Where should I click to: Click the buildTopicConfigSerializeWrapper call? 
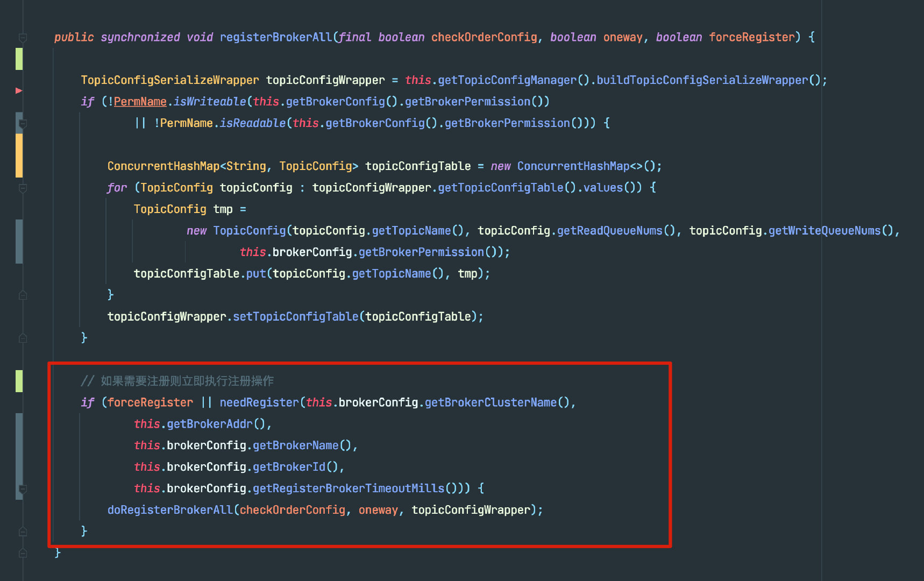pyautogui.click(x=702, y=80)
